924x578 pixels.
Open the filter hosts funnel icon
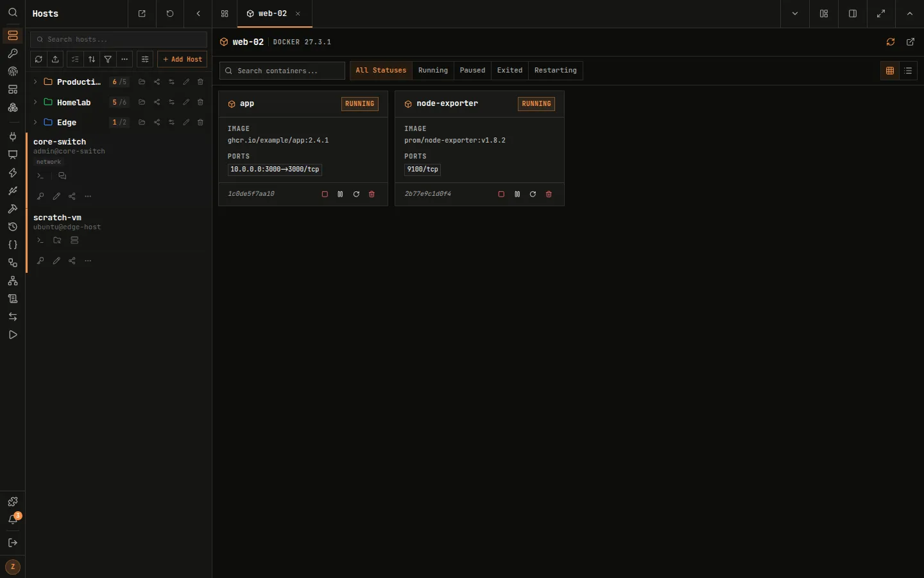tap(108, 59)
